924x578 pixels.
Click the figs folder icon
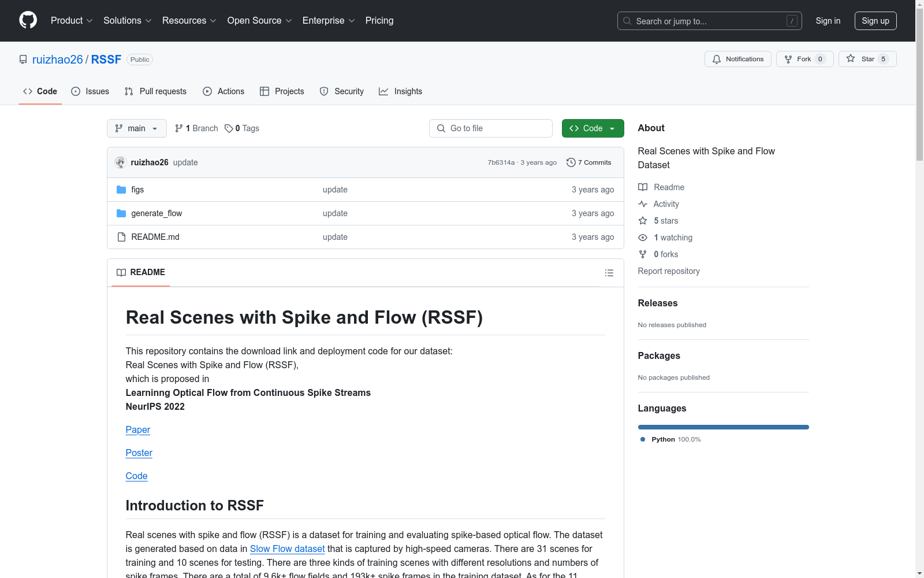[x=121, y=190]
